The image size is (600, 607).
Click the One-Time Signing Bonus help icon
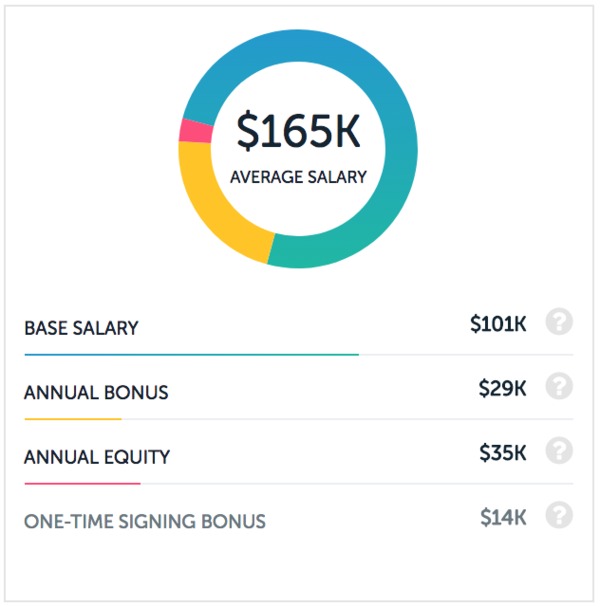[559, 515]
